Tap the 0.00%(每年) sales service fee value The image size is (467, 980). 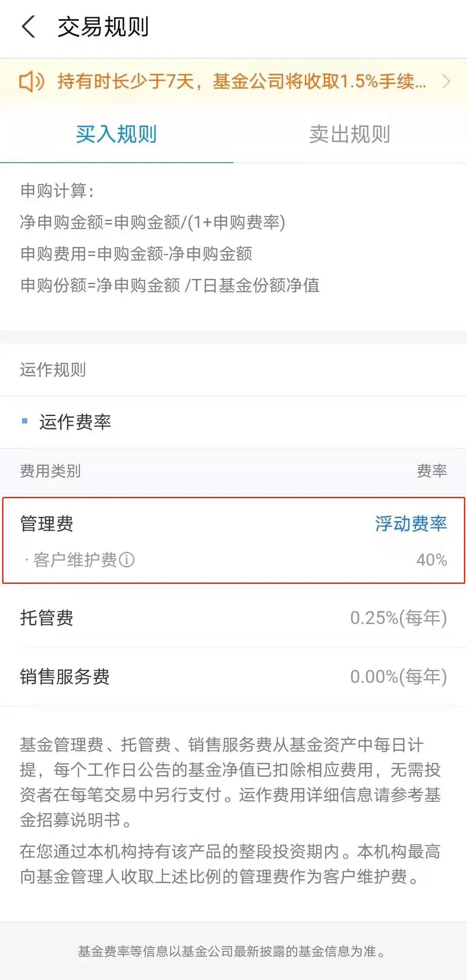click(x=398, y=676)
